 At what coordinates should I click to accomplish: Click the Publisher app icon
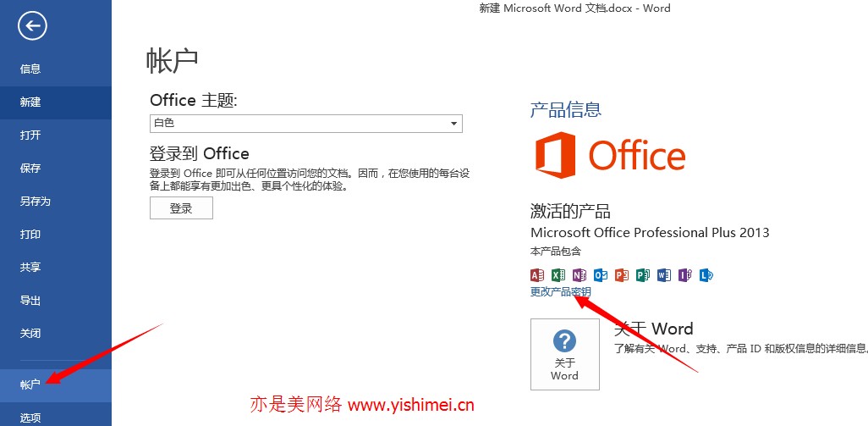pos(643,274)
